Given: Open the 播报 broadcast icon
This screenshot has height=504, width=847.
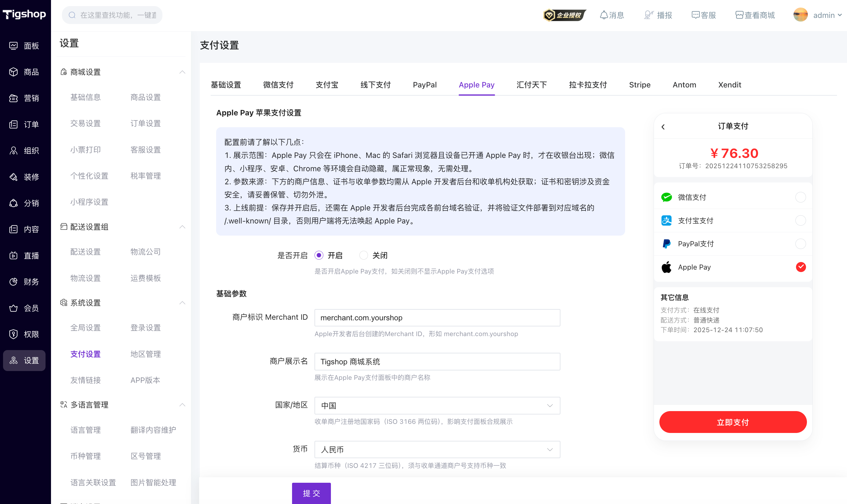Looking at the screenshot, I should click(x=648, y=15).
